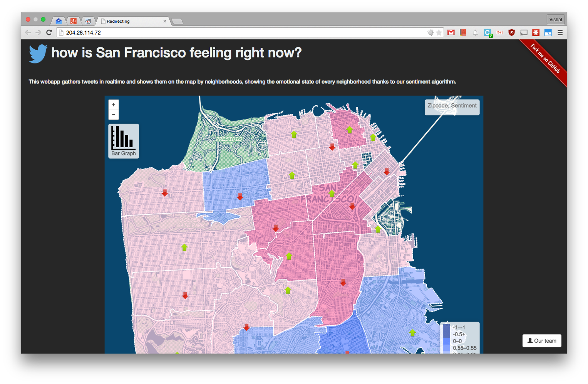
Task: Click the red arrow just below the FRANCISCO label
Action: point(352,206)
